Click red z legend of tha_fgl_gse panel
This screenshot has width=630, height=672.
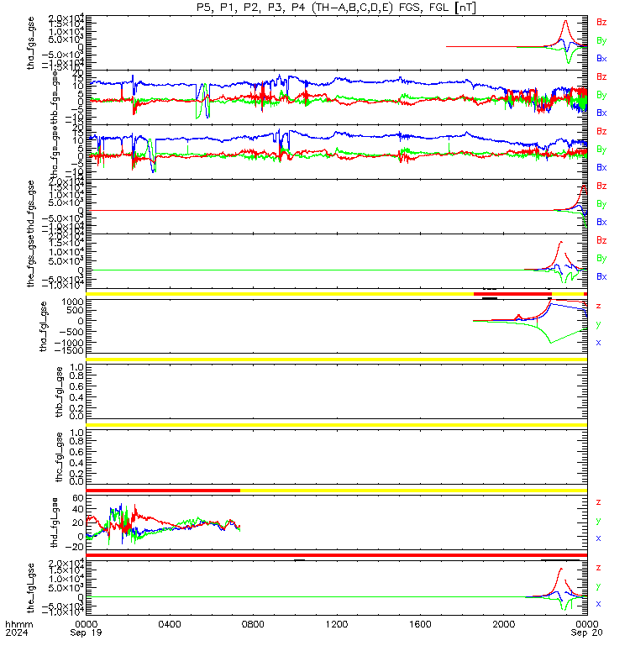[x=598, y=306]
